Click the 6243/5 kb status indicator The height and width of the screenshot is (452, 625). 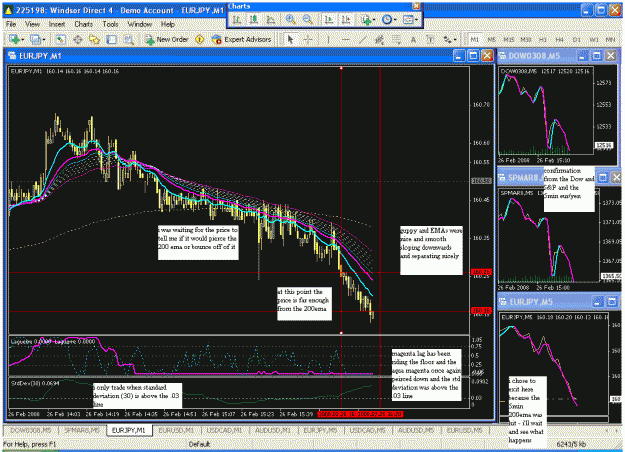pos(571,444)
